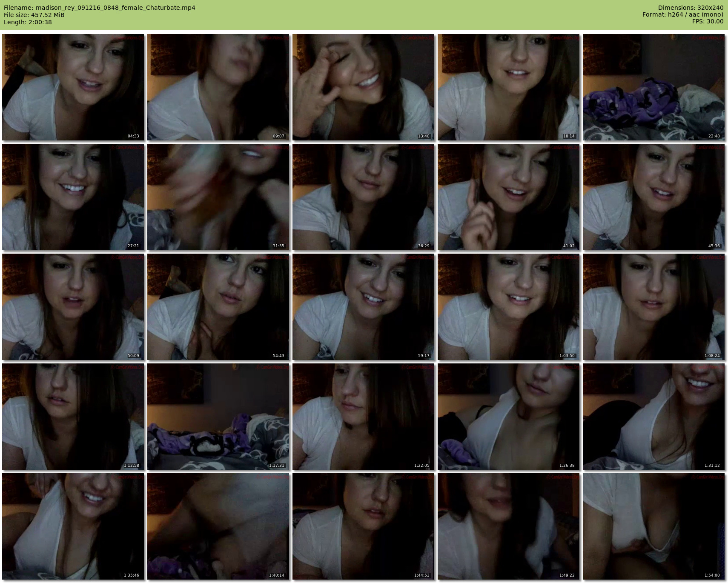This screenshot has height=583, width=728.
Task: Click the blurry frame at 31:55
Action: coord(218,197)
